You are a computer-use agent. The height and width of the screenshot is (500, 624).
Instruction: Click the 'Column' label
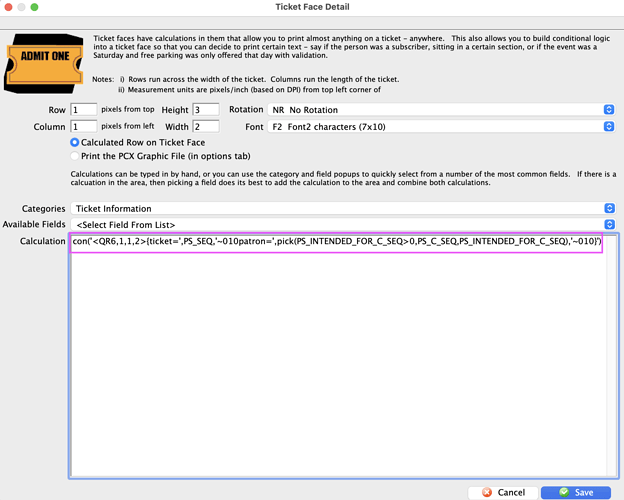coord(49,127)
